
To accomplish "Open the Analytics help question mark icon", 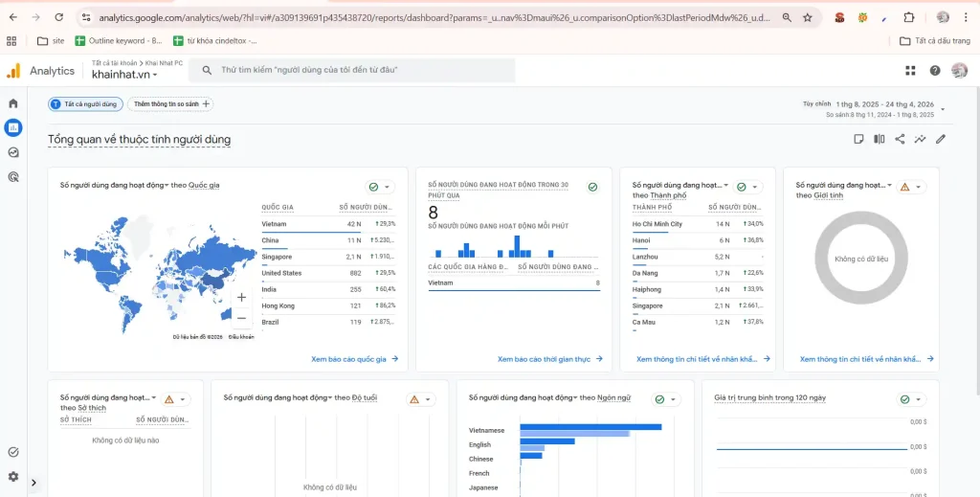I will pyautogui.click(x=934, y=71).
